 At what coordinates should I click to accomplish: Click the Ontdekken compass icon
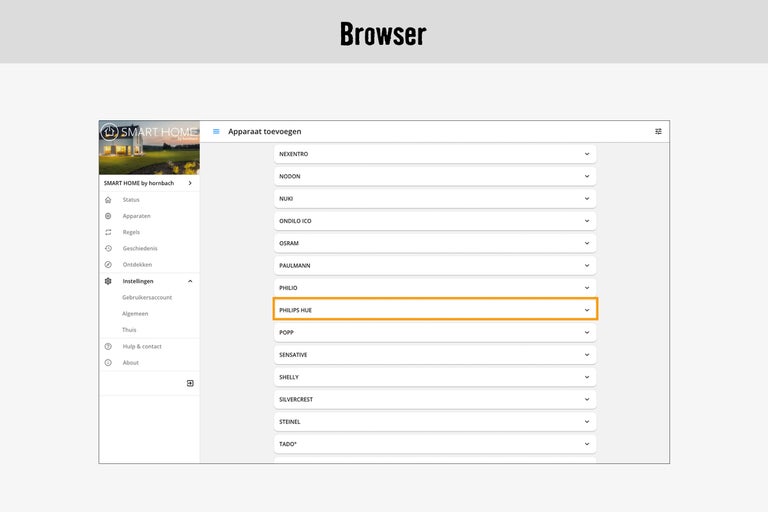108,264
